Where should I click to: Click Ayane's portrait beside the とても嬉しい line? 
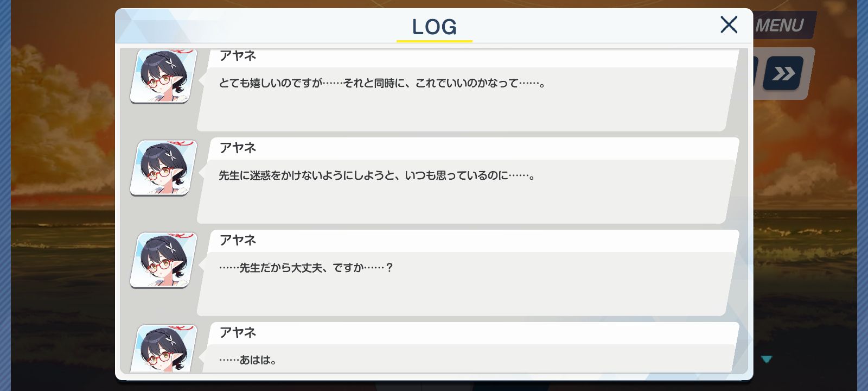(164, 76)
